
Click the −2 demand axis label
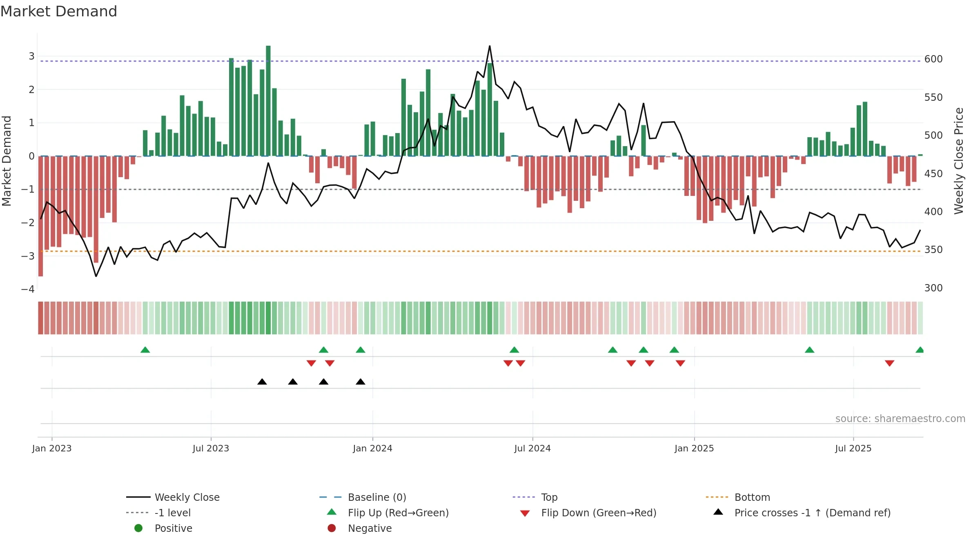[x=28, y=223]
